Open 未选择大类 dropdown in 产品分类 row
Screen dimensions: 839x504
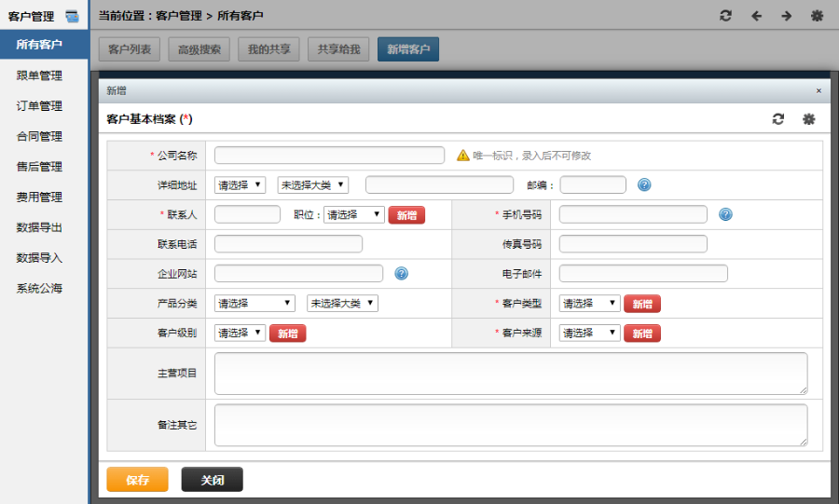tap(342, 304)
